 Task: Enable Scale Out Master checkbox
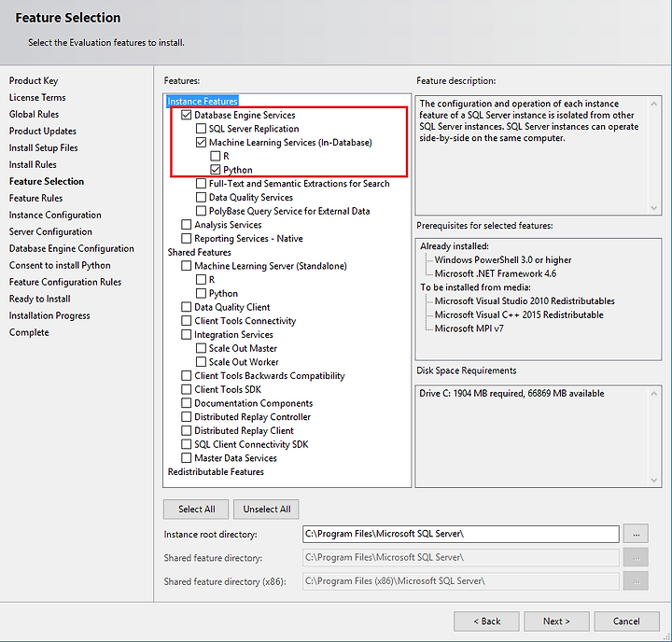pyautogui.click(x=201, y=348)
